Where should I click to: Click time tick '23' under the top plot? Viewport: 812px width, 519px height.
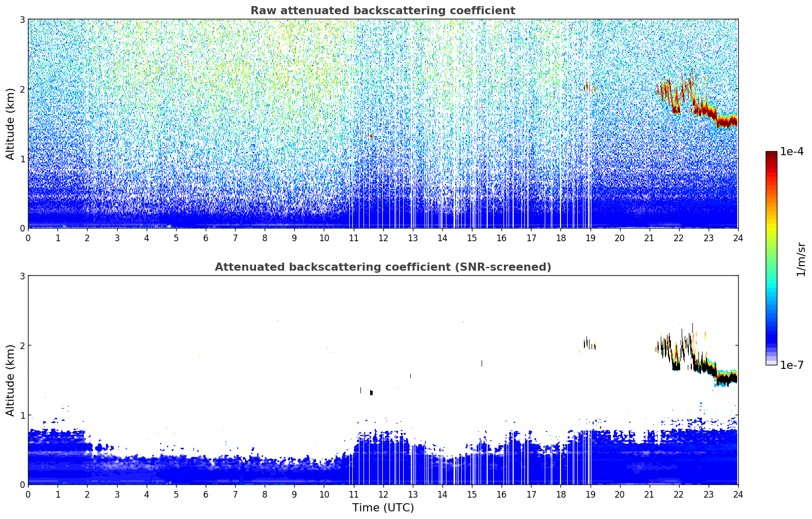point(709,238)
